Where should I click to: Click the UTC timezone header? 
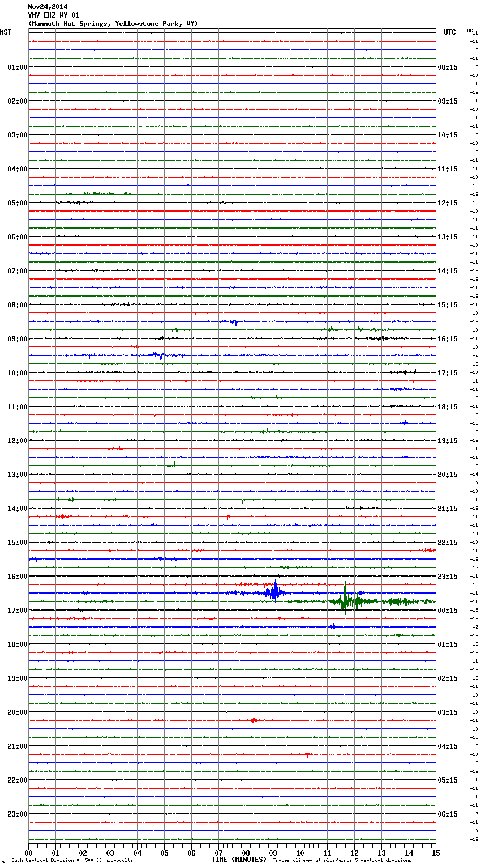[450, 32]
